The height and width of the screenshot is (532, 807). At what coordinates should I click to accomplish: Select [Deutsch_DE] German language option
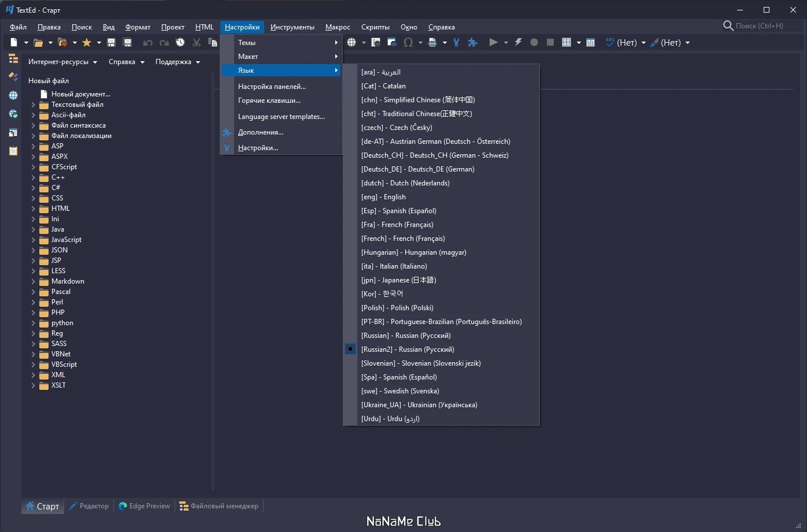coord(442,169)
